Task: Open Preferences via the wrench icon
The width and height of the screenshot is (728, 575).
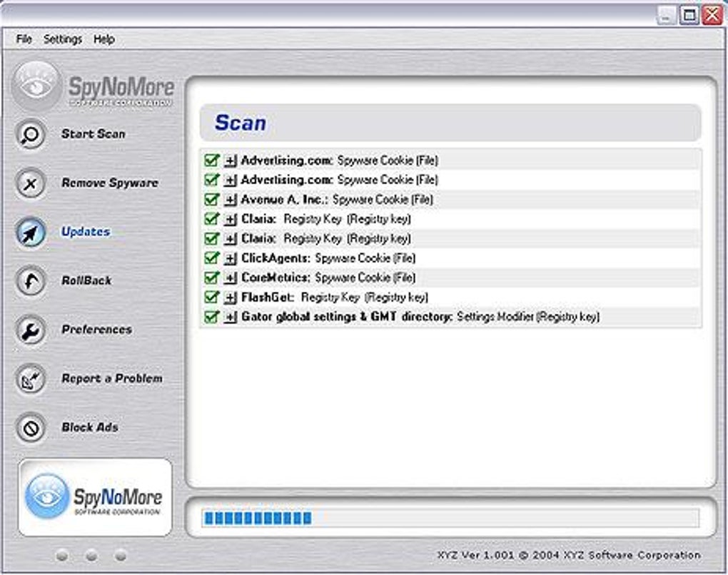Action: click(31, 330)
